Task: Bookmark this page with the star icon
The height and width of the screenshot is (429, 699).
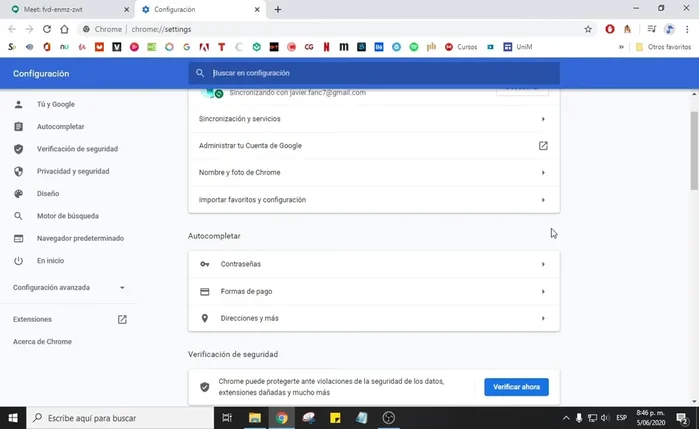Action: [588, 29]
